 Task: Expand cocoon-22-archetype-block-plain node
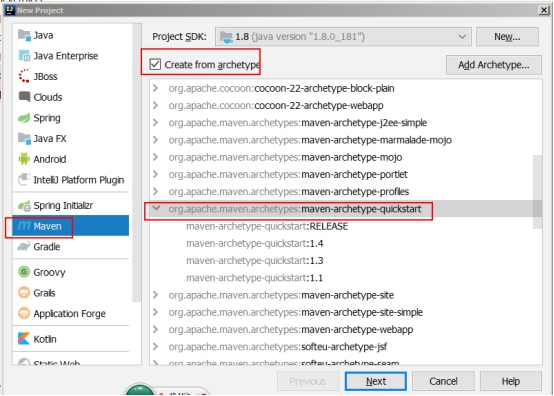155,88
